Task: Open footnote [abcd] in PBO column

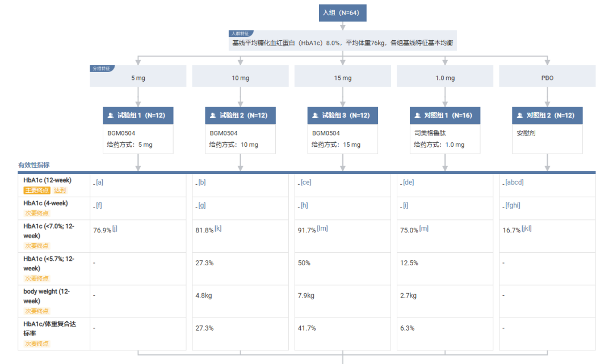Action: pyautogui.click(x=514, y=183)
